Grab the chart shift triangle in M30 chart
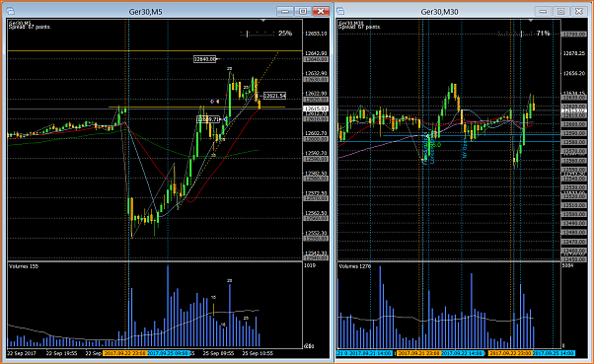The image size is (594, 364). click(531, 21)
